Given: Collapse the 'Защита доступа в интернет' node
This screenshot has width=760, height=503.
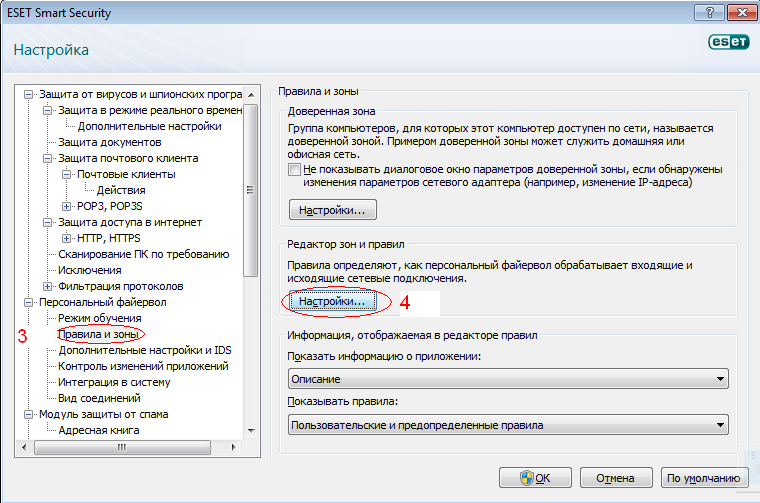Looking at the screenshot, I should coord(48,222).
